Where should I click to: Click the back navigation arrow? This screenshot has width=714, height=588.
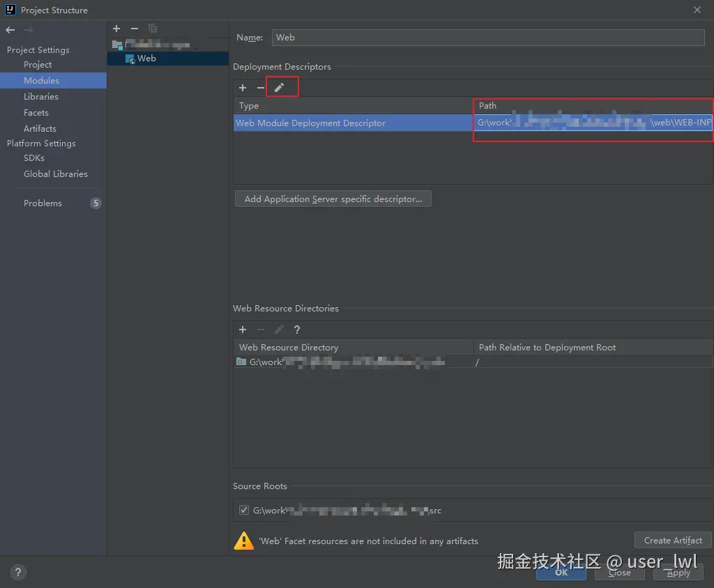[x=10, y=30]
